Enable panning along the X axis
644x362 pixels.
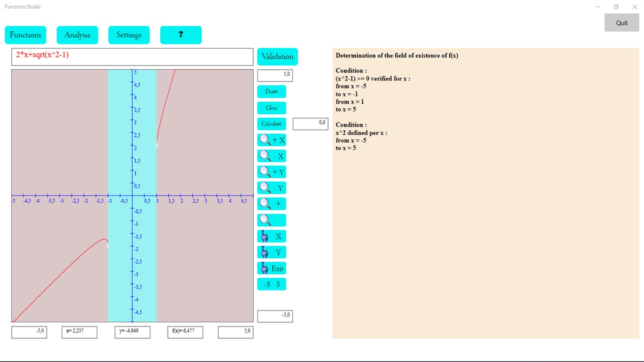[271, 236]
